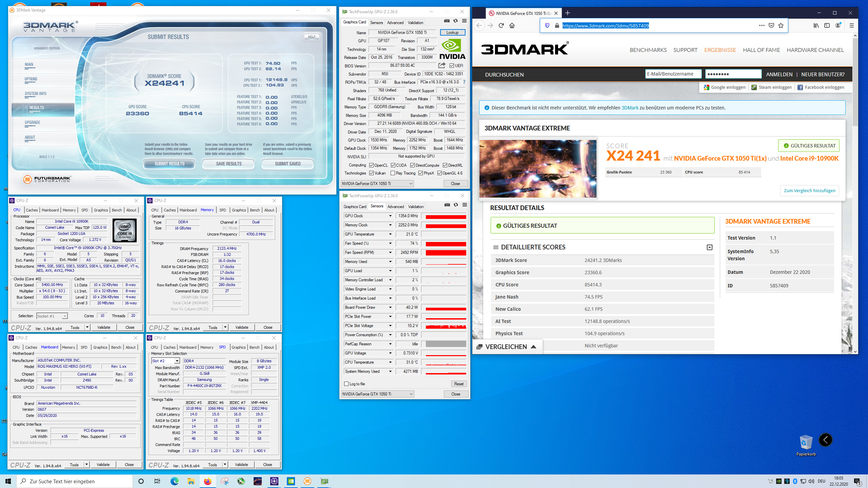Open the hamburger menu in GPU-Z Sensors window
This screenshot has width=868, height=488.
pyautogui.click(x=465, y=205)
